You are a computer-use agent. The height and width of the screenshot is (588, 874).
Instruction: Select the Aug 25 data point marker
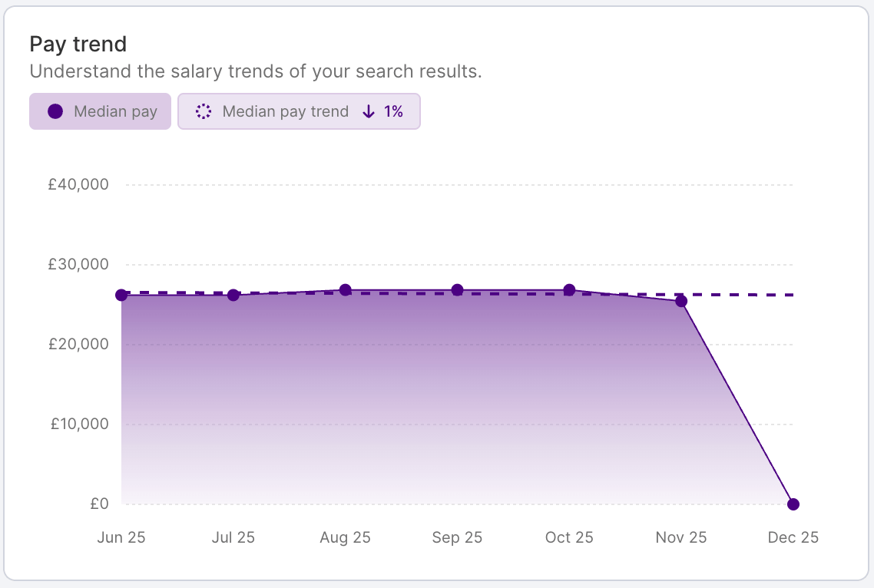click(x=345, y=289)
